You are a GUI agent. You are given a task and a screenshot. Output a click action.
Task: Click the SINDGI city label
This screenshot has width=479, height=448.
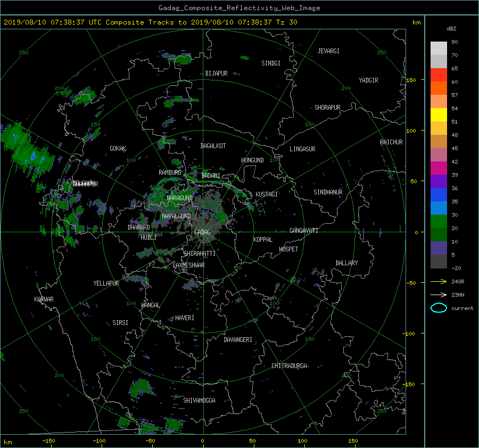click(271, 63)
